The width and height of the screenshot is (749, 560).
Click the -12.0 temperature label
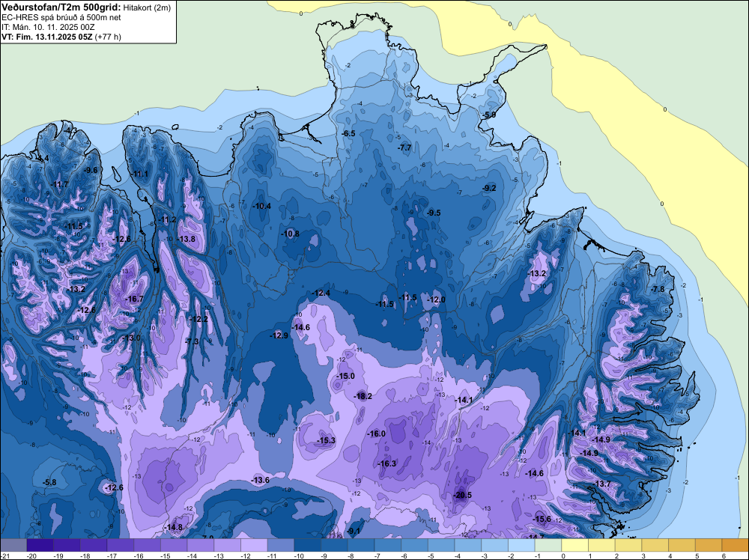pyautogui.click(x=436, y=299)
